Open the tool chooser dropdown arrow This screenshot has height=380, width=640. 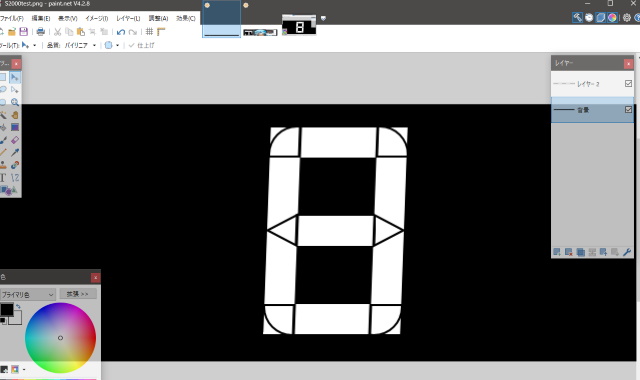coord(35,45)
